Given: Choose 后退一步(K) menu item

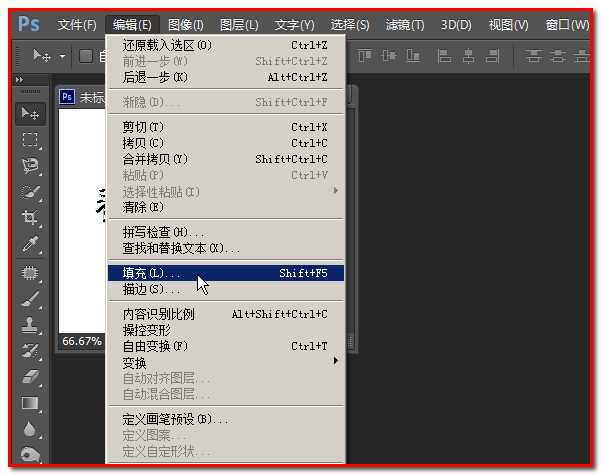Looking at the screenshot, I should tap(225, 77).
